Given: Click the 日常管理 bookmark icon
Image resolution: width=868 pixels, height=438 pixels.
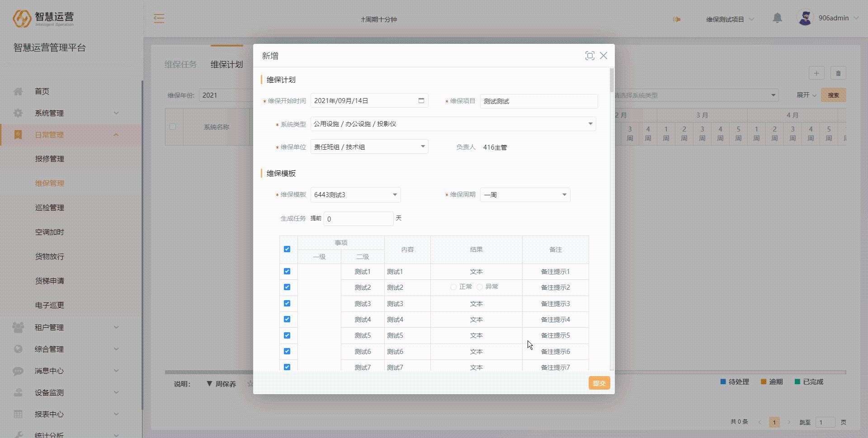Looking at the screenshot, I should point(18,135).
